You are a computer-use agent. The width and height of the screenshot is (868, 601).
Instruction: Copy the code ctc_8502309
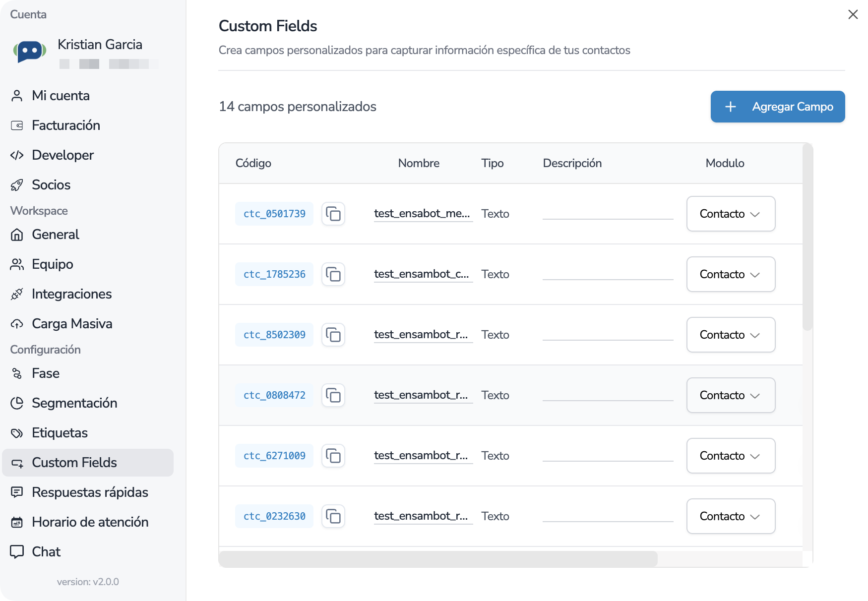point(333,335)
